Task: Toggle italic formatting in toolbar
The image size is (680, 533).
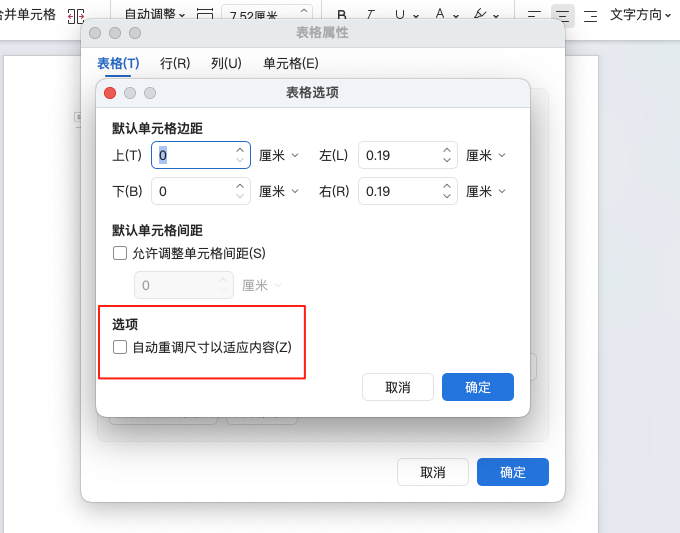Action: tap(370, 15)
